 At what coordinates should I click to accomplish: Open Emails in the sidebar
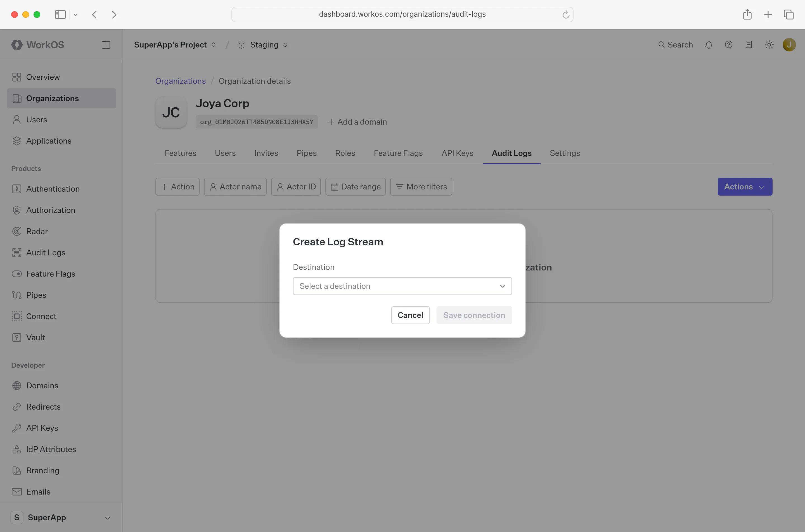click(61, 492)
